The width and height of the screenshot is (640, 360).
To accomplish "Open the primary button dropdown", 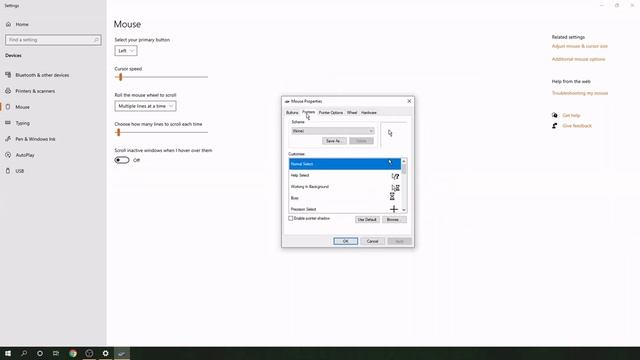I will pyautogui.click(x=126, y=51).
